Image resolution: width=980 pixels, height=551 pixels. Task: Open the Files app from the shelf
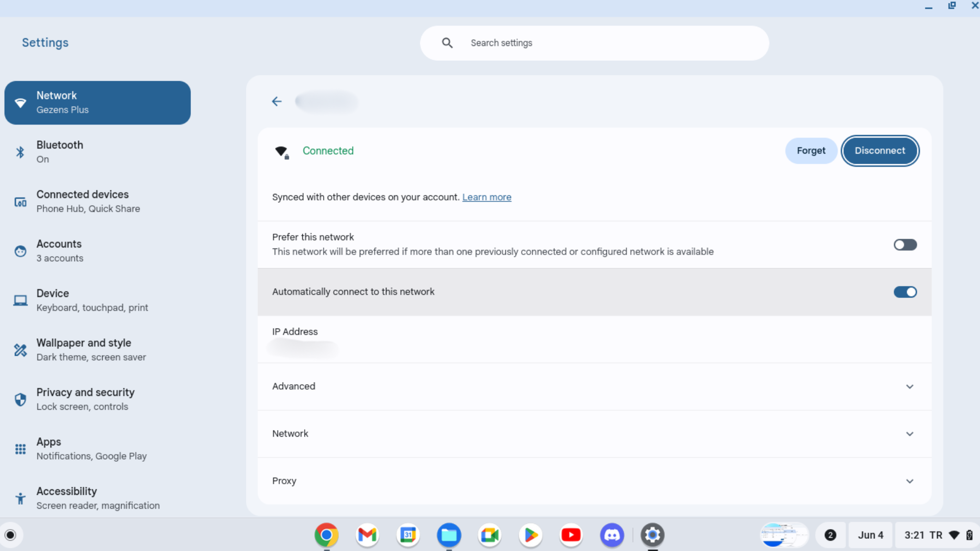coord(449,535)
